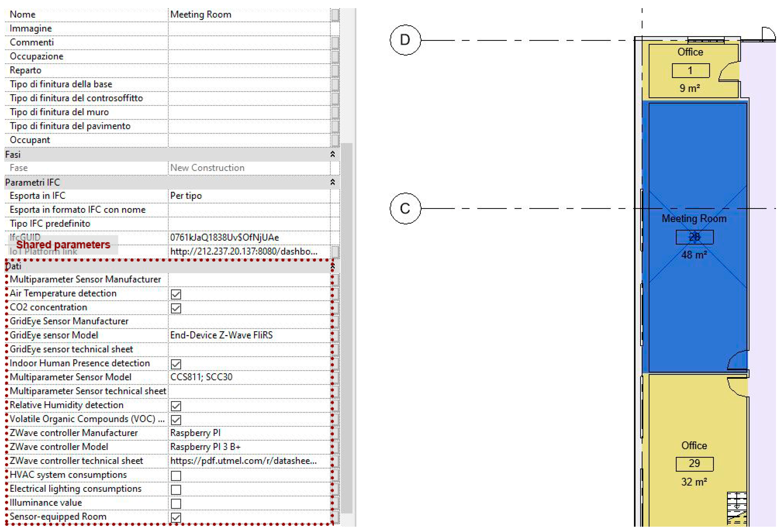
Task: Enable HVAC system consumptions checkbox
Action: [176, 475]
